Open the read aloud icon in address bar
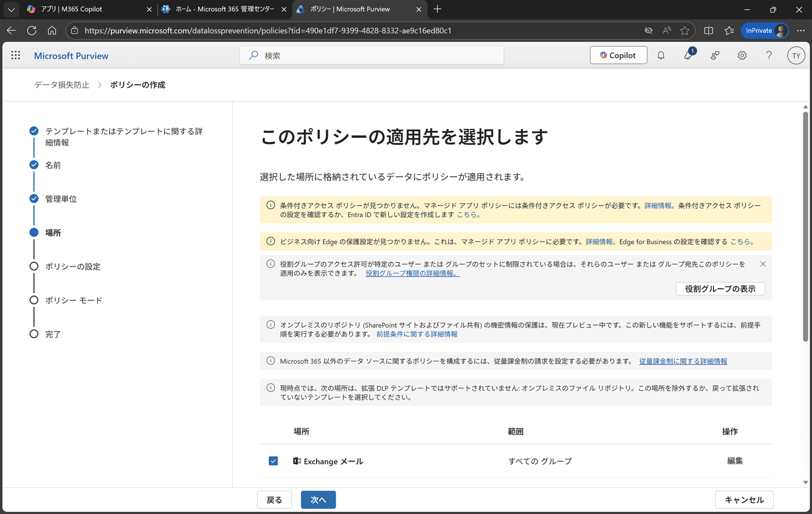This screenshot has width=812, height=514. 666,30
